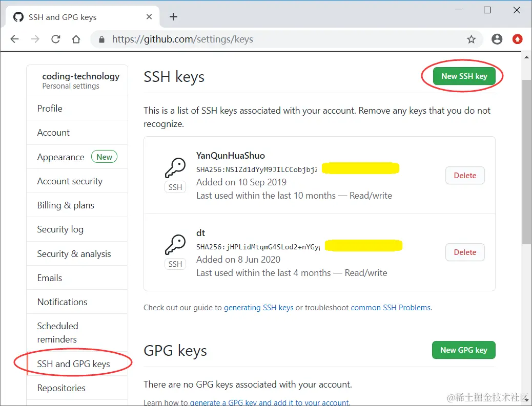Click the SHA256:NSlZd1dYyM9JILCCobjbjZ fingerprint
532x406 pixels.
click(257, 169)
